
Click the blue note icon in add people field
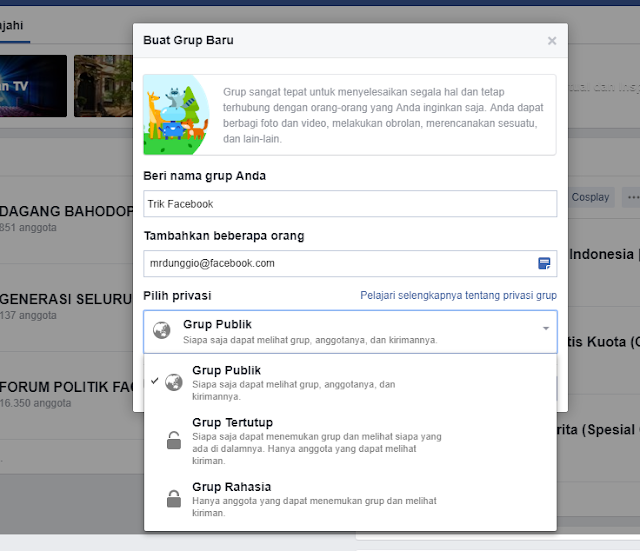point(544,263)
